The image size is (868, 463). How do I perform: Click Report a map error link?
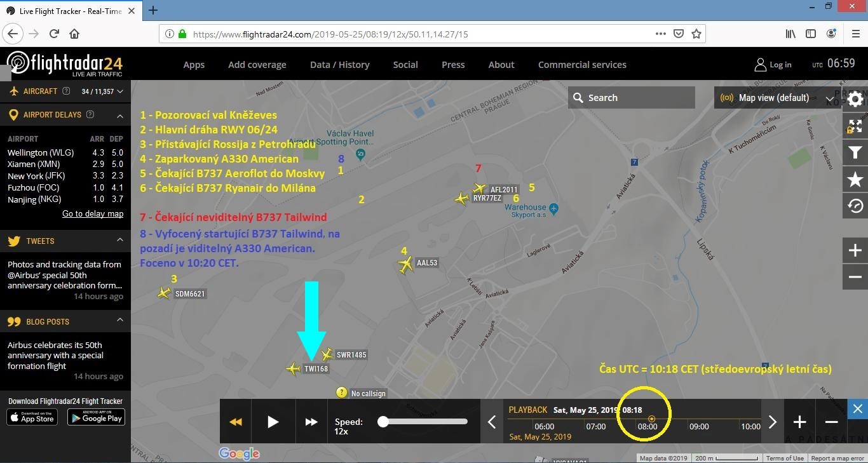click(837, 459)
